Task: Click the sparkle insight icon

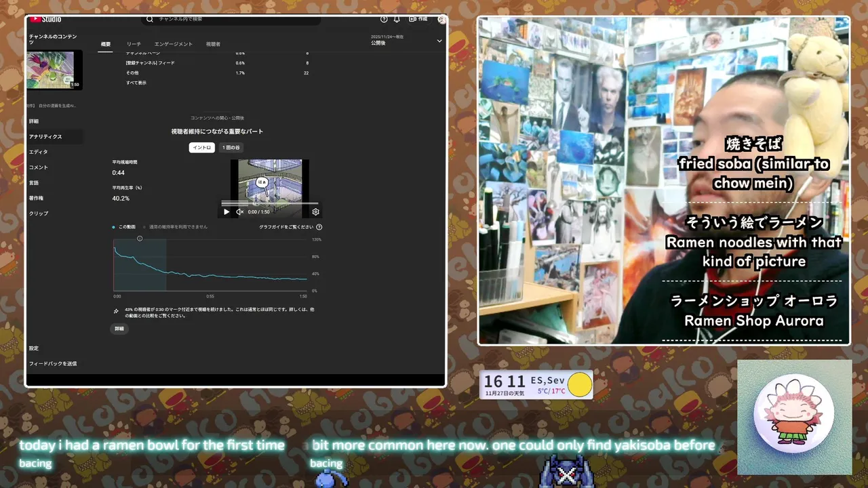Action: pyautogui.click(x=117, y=311)
